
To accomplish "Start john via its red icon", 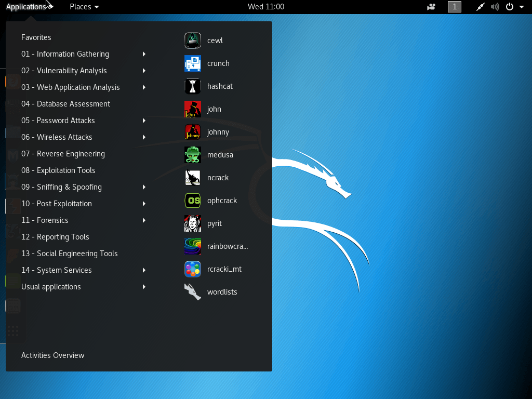I will pyautogui.click(x=192, y=109).
